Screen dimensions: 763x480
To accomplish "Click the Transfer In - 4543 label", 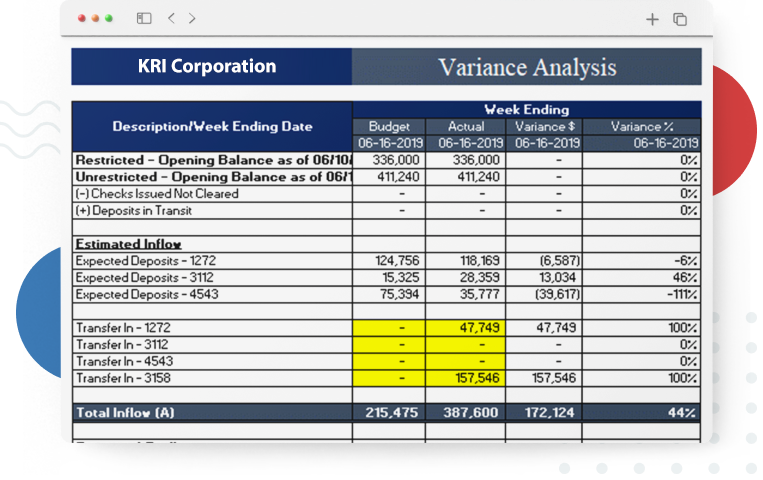I will [125, 361].
